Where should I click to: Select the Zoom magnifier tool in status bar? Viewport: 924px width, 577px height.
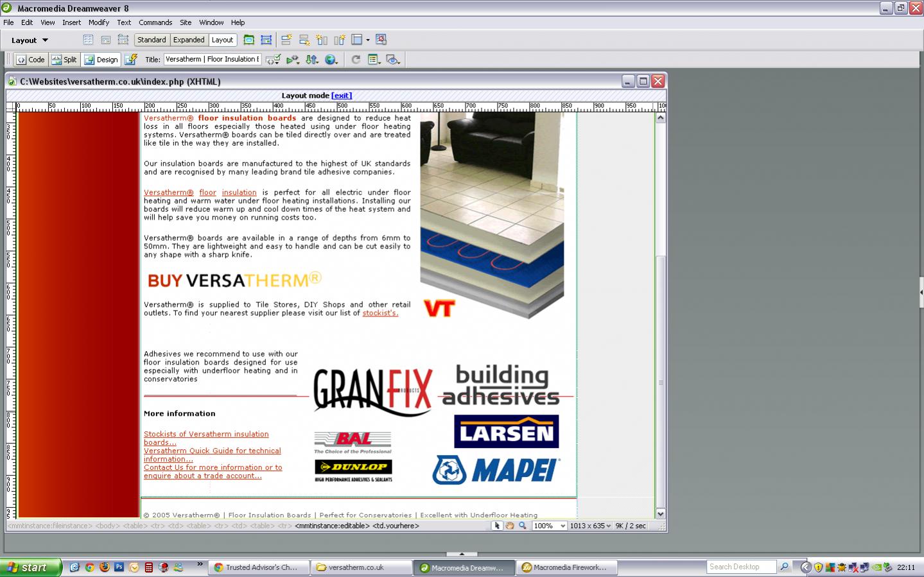(x=523, y=526)
